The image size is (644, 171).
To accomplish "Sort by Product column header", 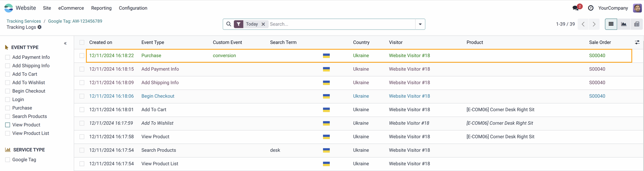I will (475, 42).
